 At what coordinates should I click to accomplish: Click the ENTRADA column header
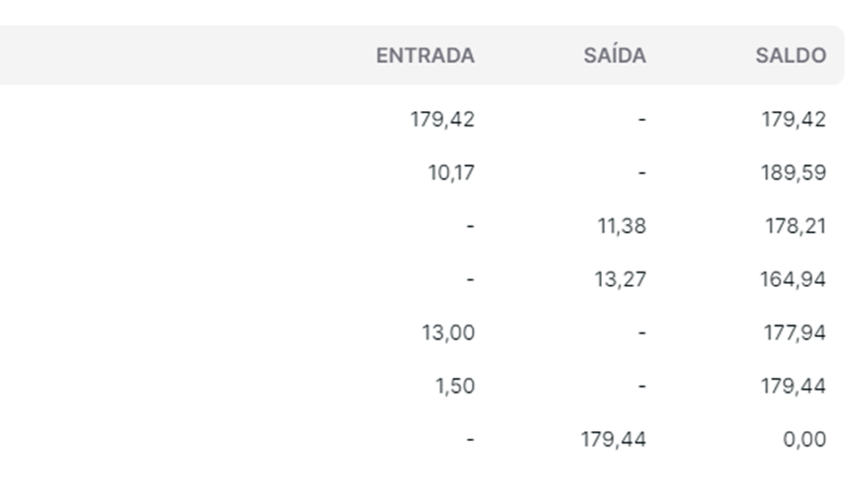coord(425,56)
